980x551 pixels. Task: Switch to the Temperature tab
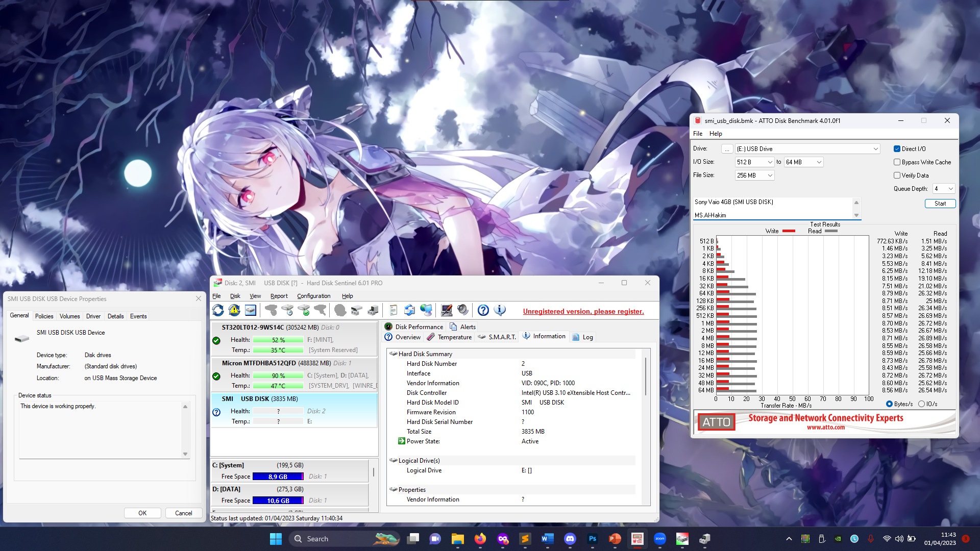(449, 337)
